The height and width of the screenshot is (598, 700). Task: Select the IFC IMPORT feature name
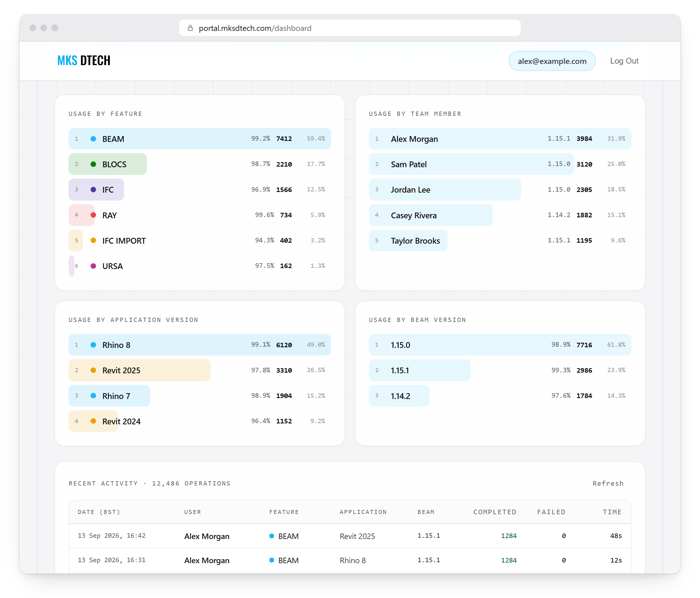pyautogui.click(x=124, y=241)
